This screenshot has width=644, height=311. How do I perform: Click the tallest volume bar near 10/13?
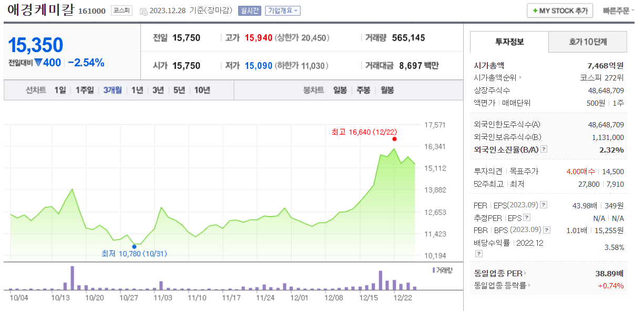click(x=72, y=278)
